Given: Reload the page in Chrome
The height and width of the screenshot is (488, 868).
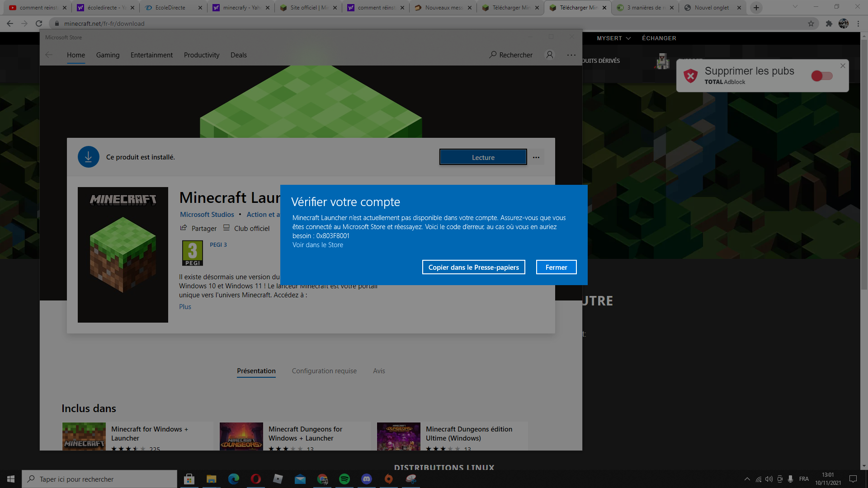Looking at the screenshot, I should click(x=39, y=23).
